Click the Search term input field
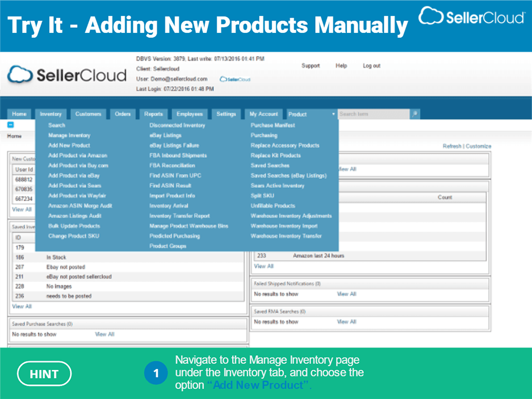Screen dimensions: 532x399 coord(374,114)
